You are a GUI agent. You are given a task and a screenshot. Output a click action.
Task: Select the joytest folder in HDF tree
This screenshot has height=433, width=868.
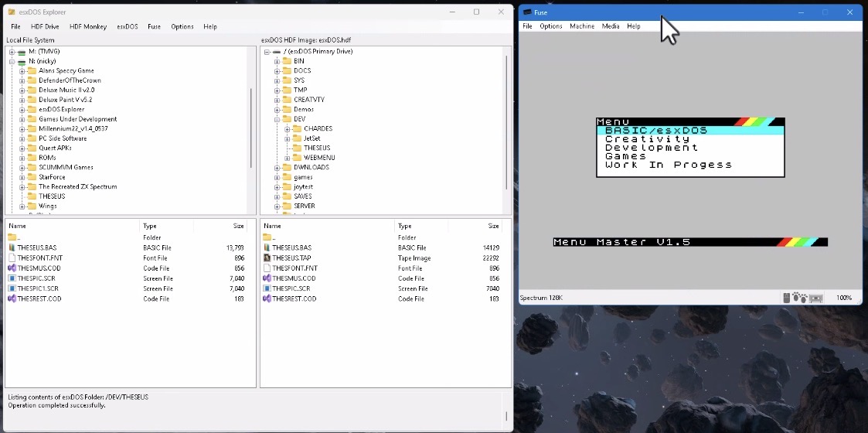(x=303, y=186)
